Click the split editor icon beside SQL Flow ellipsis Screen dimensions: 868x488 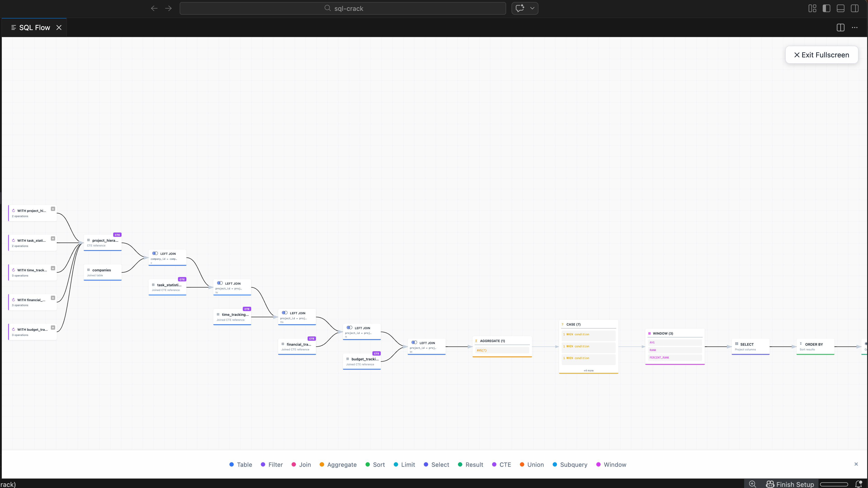tap(840, 28)
